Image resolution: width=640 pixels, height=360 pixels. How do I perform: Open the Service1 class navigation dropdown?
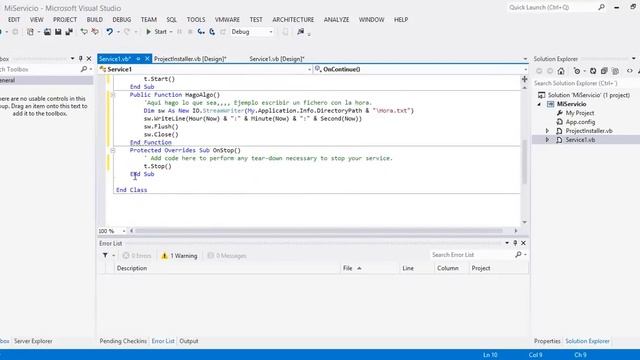309,69
